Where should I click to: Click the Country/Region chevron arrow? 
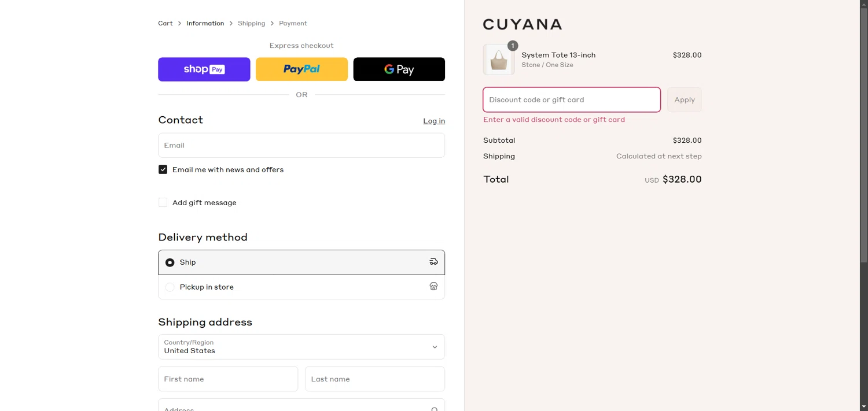click(x=435, y=347)
